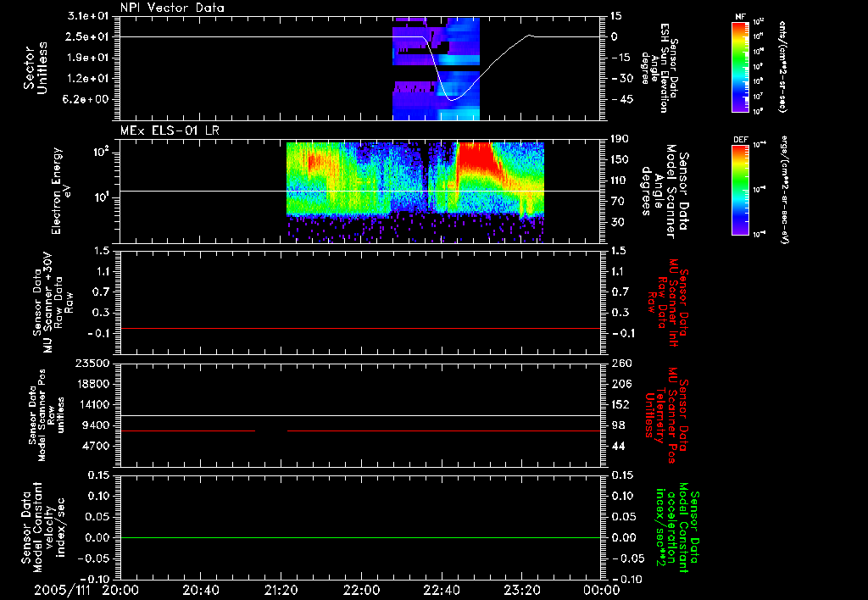Click the green constant velocity trace line
The image size is (868, 600).
(x=361, y=537)
